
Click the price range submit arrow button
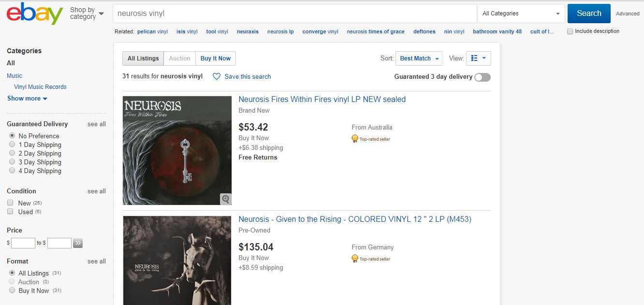[78, 243]
